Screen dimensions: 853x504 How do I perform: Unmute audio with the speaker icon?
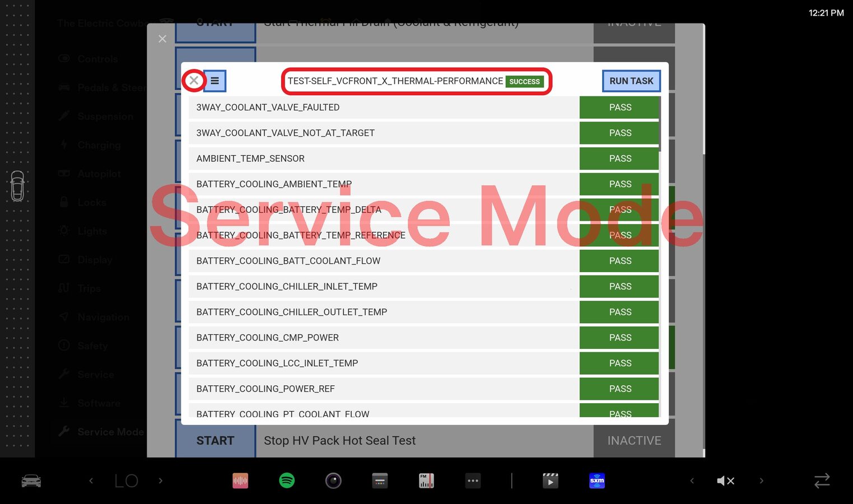click(725, 480)
